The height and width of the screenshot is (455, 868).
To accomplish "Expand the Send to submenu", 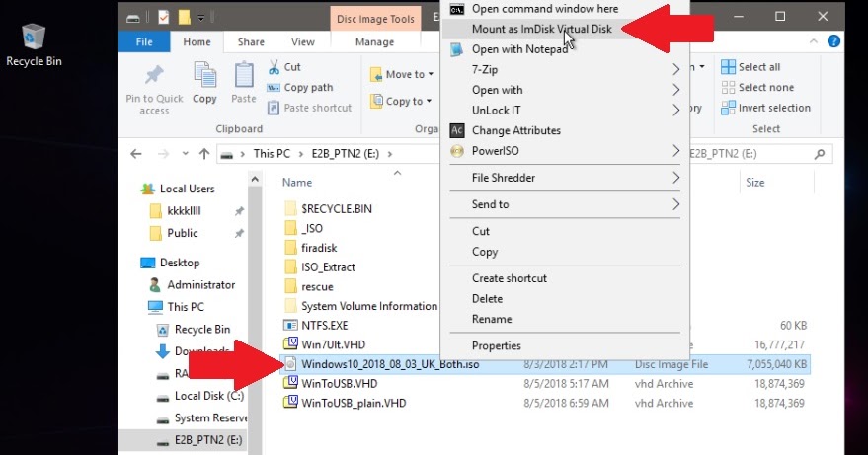I will point(565,204).
